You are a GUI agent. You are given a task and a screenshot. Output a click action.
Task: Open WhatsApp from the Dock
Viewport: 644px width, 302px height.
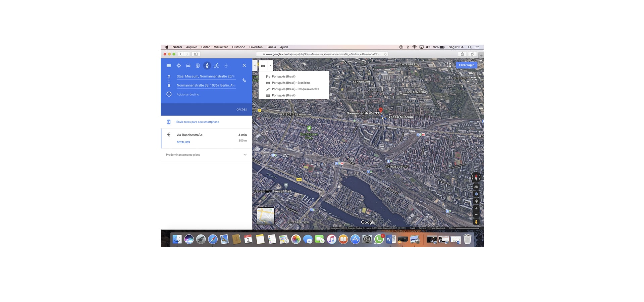(379, 239)
